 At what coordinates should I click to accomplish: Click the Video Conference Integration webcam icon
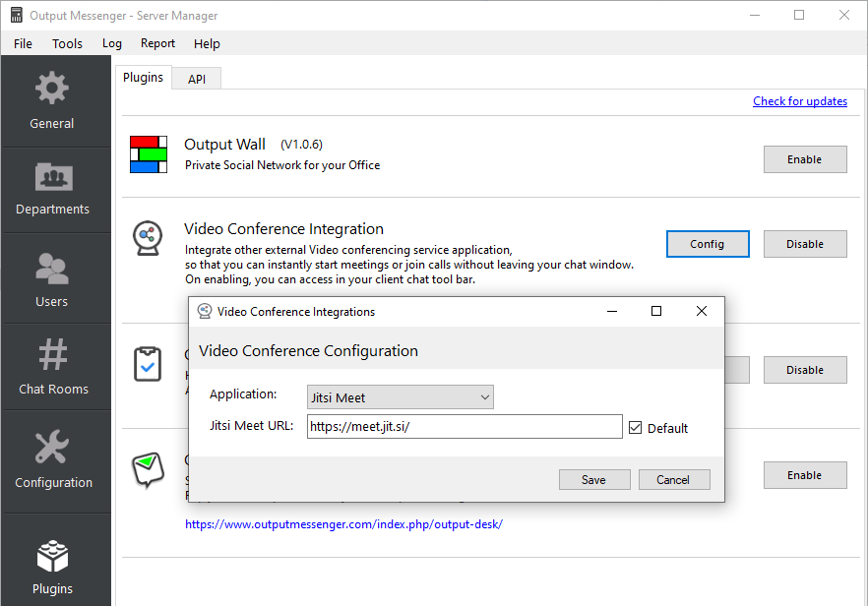click(x=148, y=238)
